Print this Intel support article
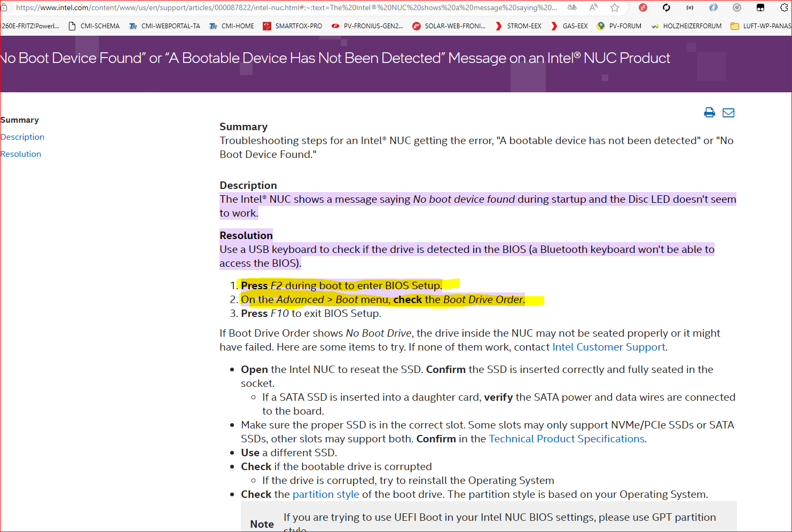The image size is (792, 532). click(x=709, y=112)
